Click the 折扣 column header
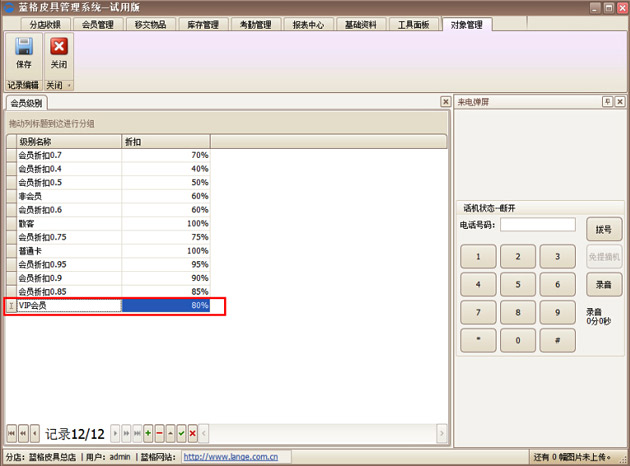Image resolution: width=630 pixels, height=466 pixels. click(165, 142)
